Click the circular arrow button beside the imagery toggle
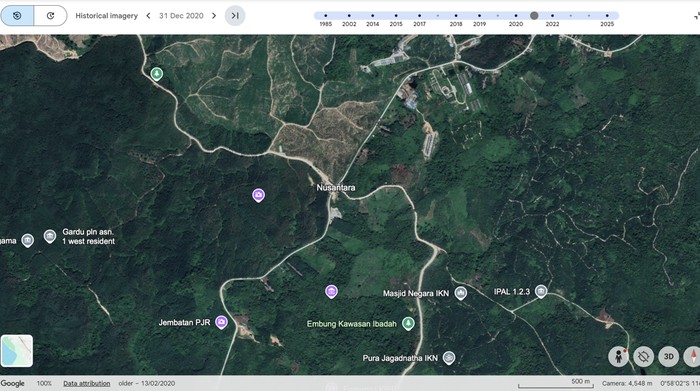 click(x=50, y=16)
